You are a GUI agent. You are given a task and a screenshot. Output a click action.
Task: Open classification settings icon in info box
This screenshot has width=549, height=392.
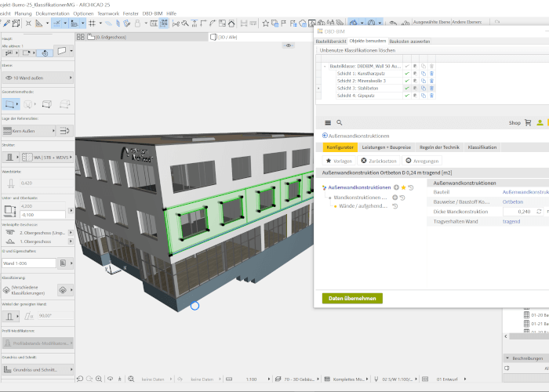pyautogui.click(x=63, y=290)
